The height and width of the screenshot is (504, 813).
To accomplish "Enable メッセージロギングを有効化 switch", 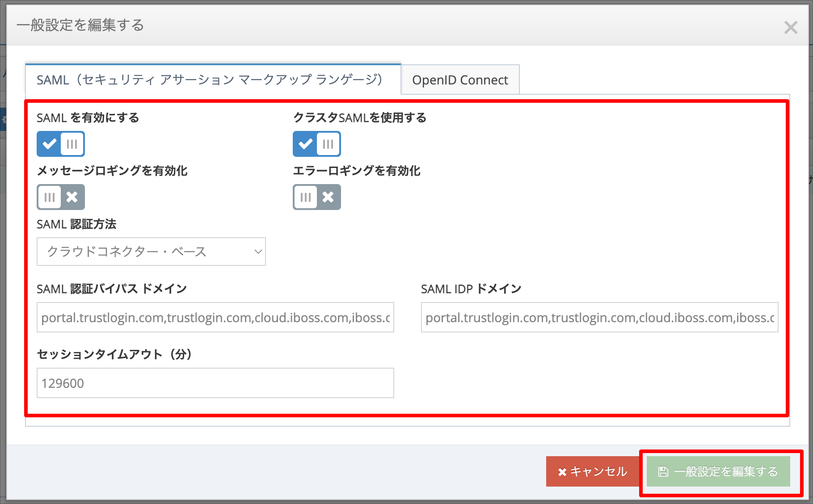I will pos(61,197).
